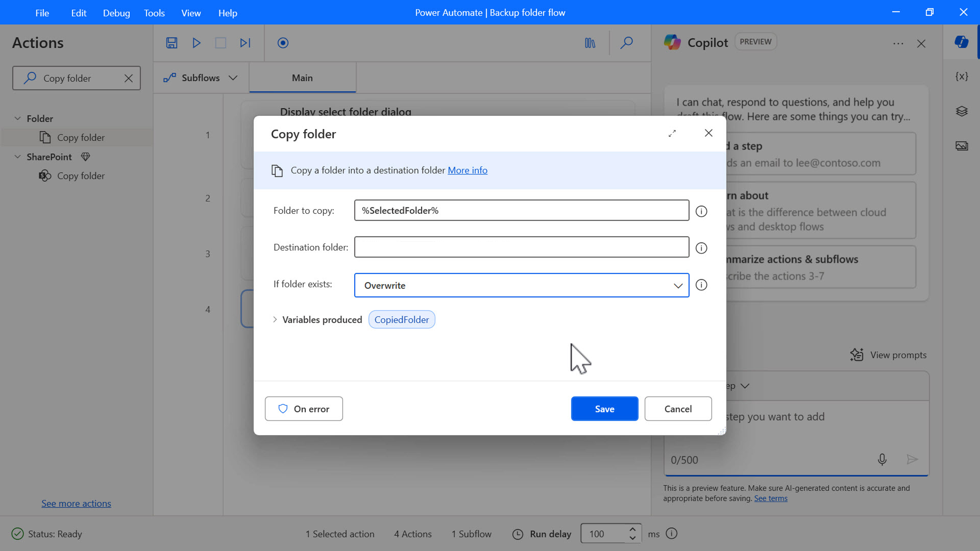Screen dimensions: 980x551
Task: Open the Recorder with the record icon
Action: 283,43
